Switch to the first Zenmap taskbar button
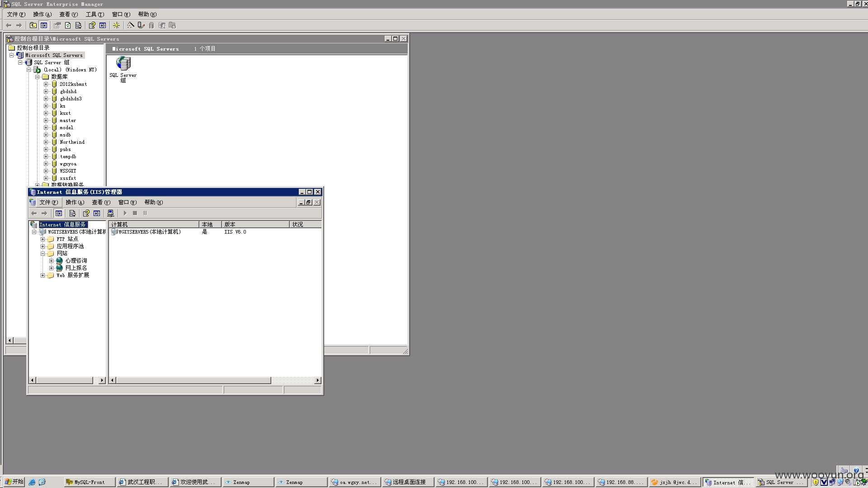This screenshot has height=488, width=868. click(x=247, y=482)
